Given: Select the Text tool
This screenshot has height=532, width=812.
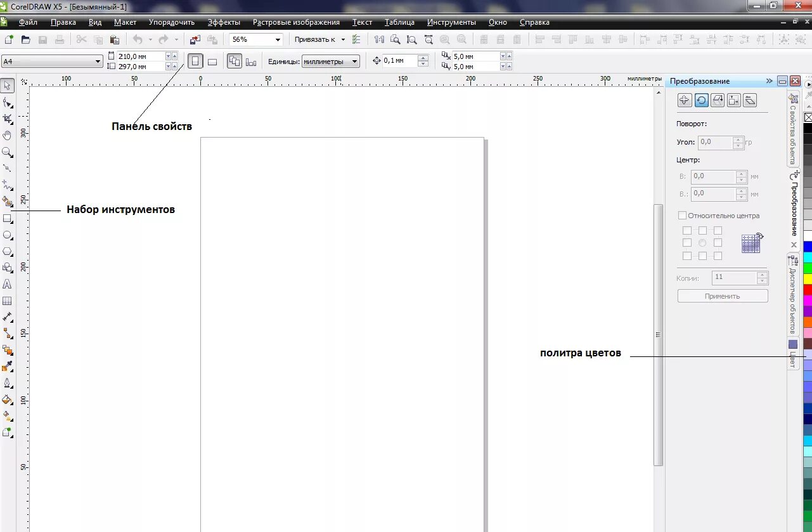Looking at the screenshot, I should tap(8, 285).
